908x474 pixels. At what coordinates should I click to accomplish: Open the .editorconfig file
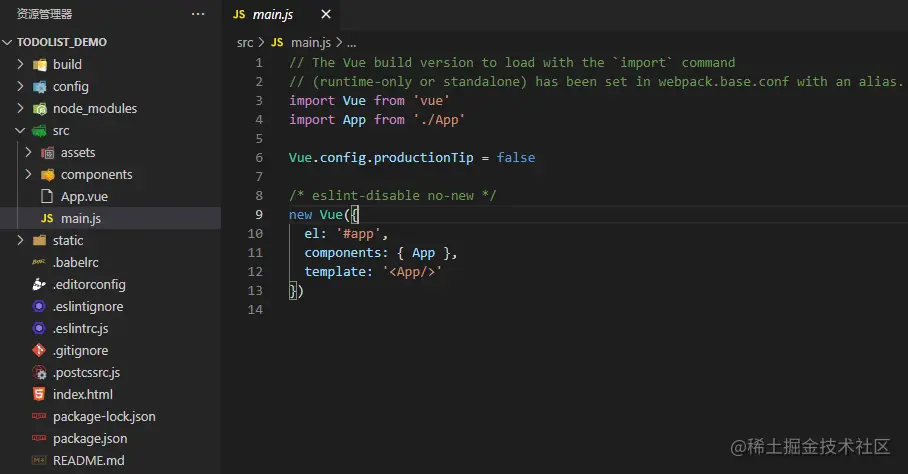[x=89, y=284]
